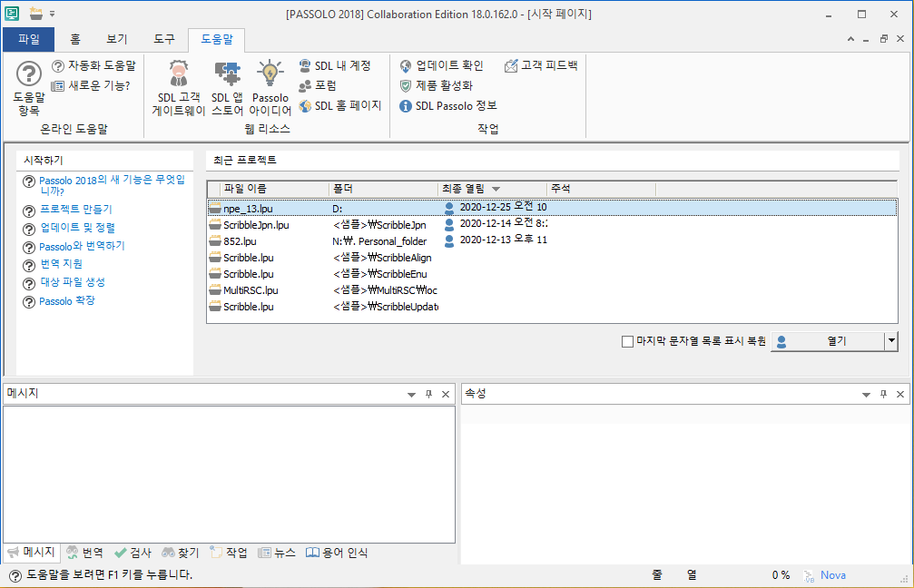Pin the 메시지 panel
Image resolution: width=914 pixels, height=588 pixels.
pos(429,394)
